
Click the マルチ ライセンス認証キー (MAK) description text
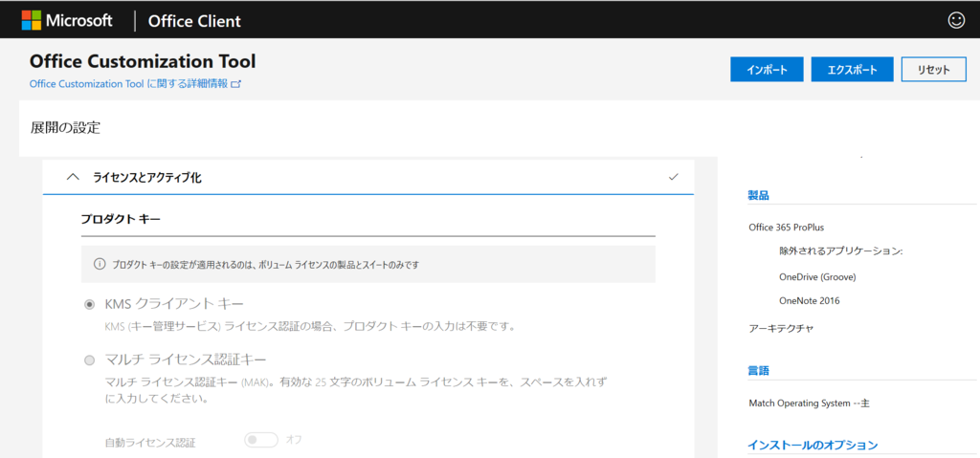(x=356, y=388)
